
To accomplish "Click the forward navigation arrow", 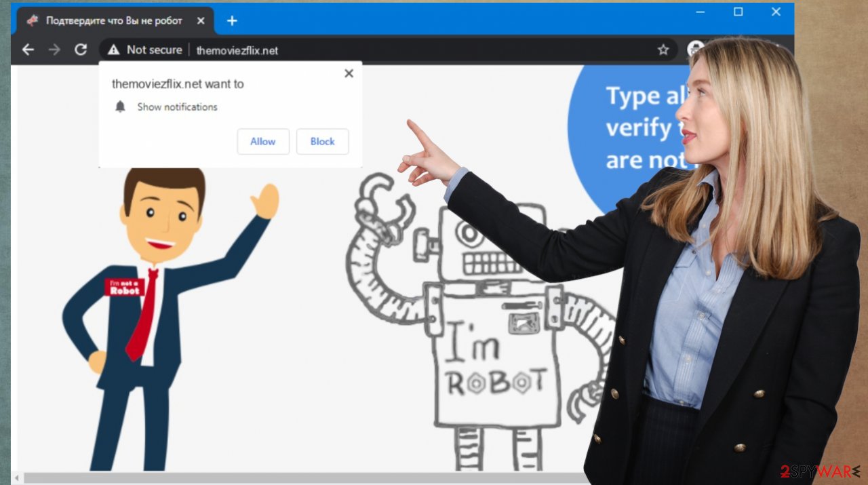I will tap(54, 50).
